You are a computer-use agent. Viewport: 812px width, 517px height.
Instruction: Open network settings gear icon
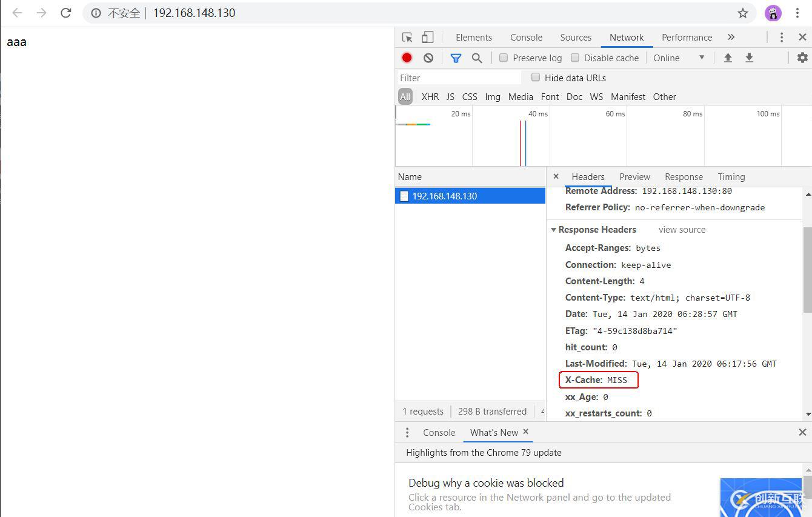click(802, 58)
